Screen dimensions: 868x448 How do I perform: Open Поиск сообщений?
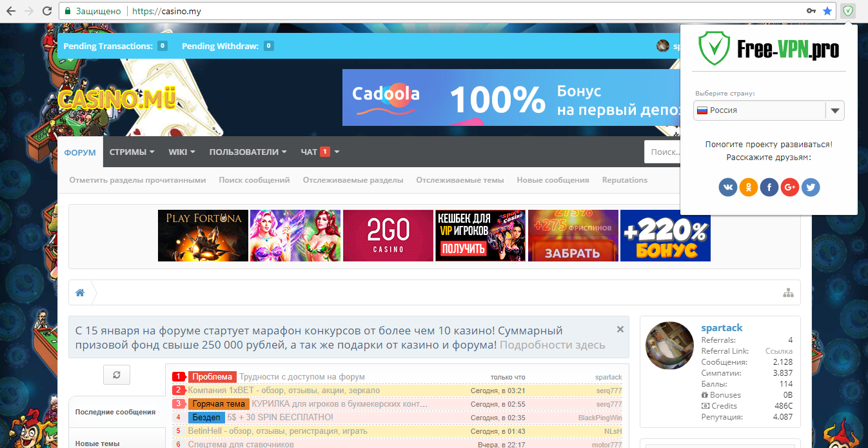coord(254,180)
